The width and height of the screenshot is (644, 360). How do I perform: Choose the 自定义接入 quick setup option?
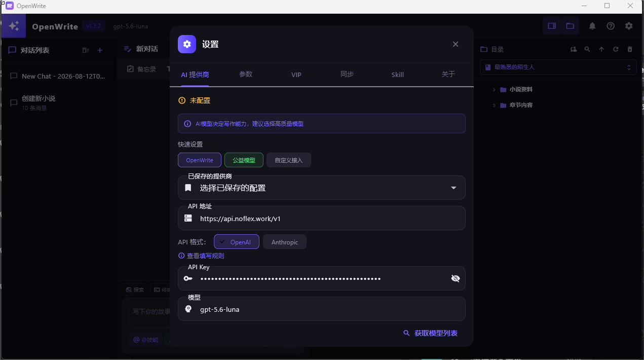(289, 160)
